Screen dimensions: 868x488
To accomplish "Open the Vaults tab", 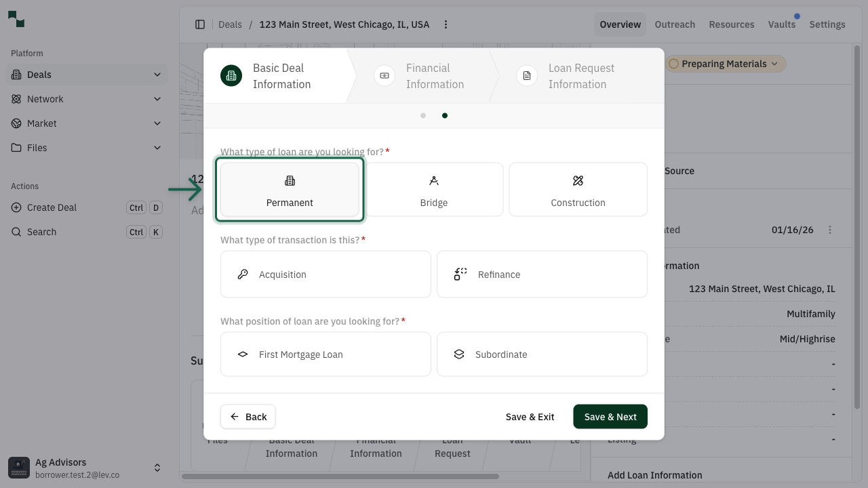I will pyautogui.click(x=781, y=24).
